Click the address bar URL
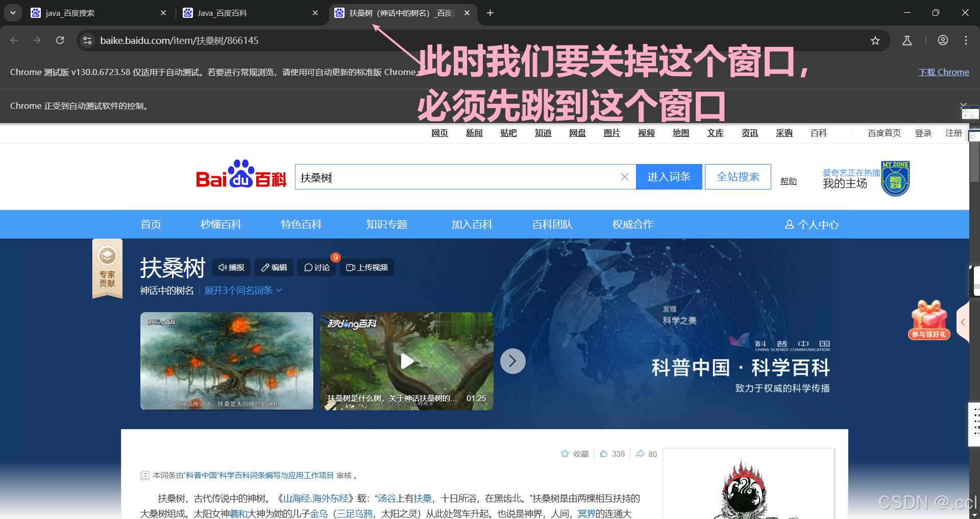 (x=179, y=40)
